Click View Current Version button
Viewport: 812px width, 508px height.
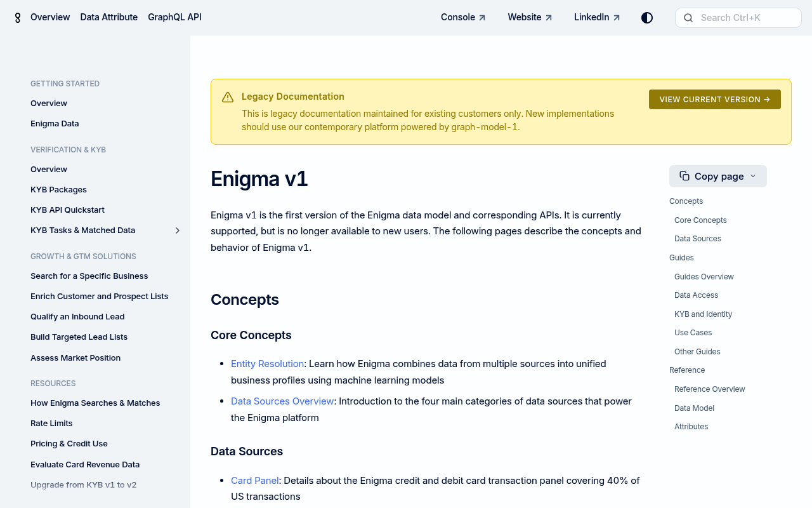click(715, 99)
